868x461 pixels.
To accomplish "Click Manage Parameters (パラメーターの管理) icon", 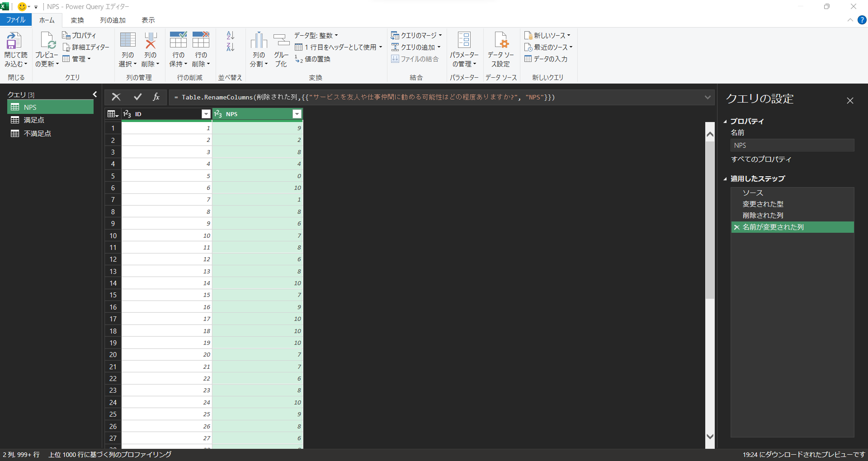I will [464, 40].
